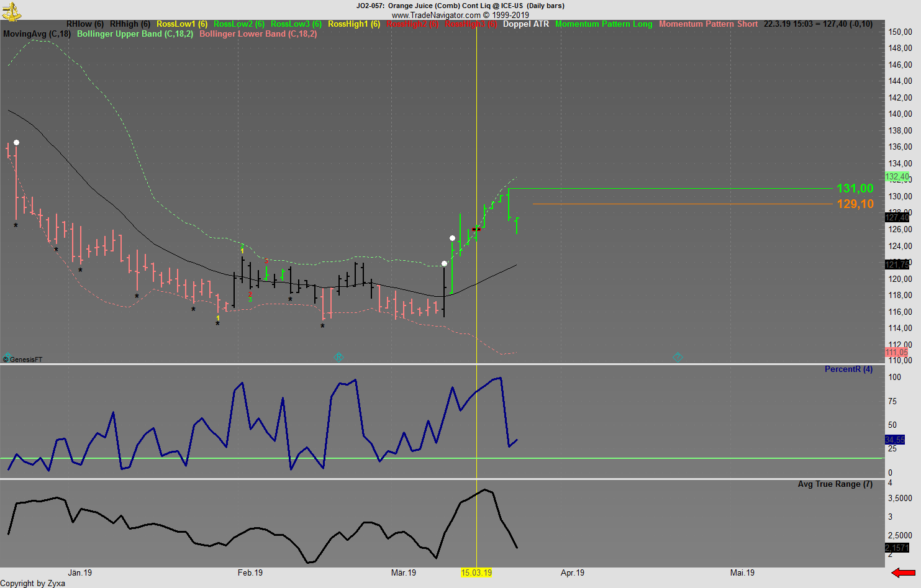This screenshot has height=588, width=921.
Task: Click the gold Trade Navigator ship logo
Action: tap(11, 11)
